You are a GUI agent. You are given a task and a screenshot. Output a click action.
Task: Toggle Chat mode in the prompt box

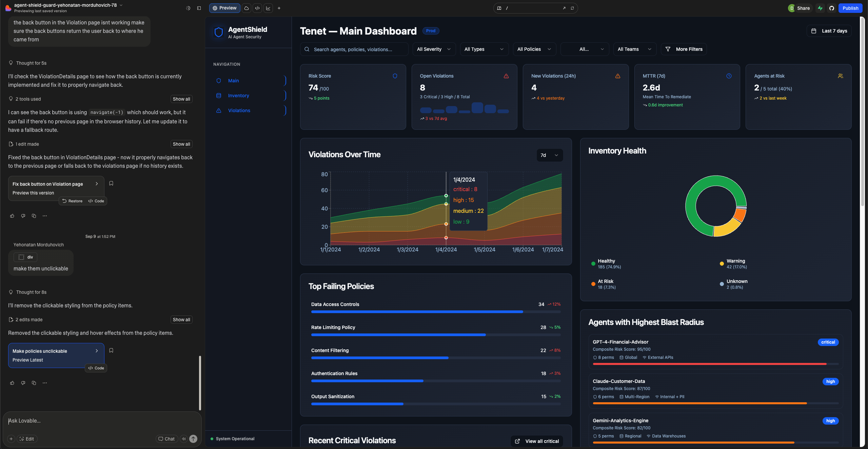click(x=166, y=439)
